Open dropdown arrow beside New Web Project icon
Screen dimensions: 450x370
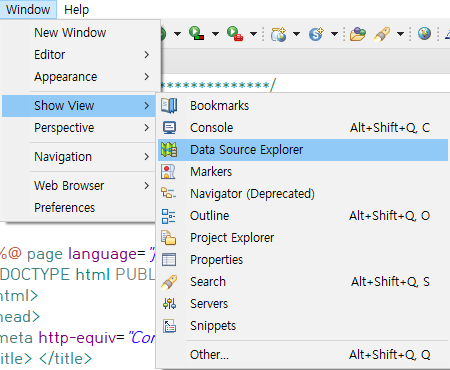point(296,34)
